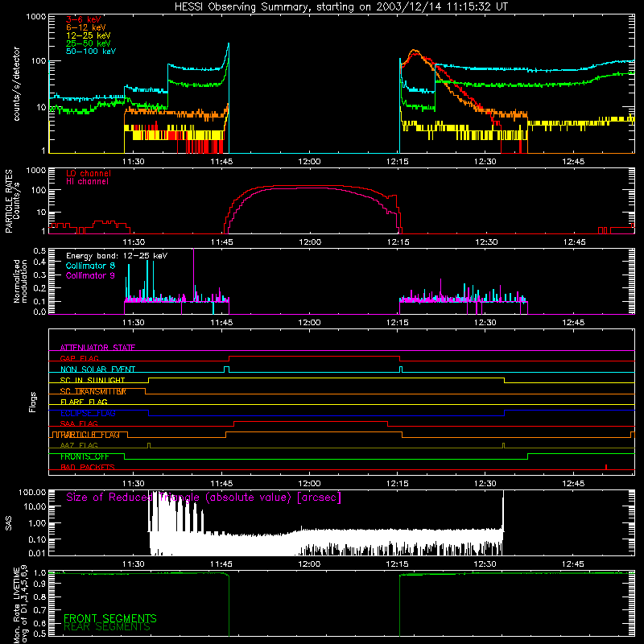Select the NON_SOLAR_EVENT flag label
Screen dimensions: 644x644
[x=97, y=369]
